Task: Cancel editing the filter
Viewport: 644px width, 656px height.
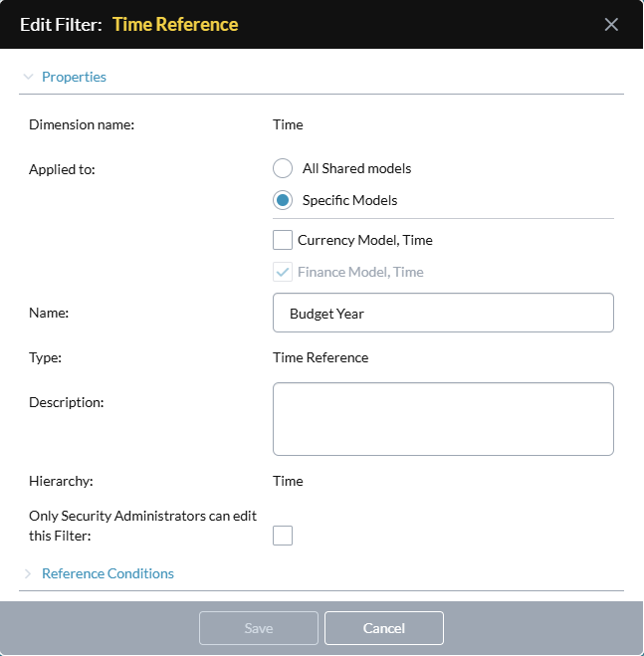Action: tap(384, 628)
